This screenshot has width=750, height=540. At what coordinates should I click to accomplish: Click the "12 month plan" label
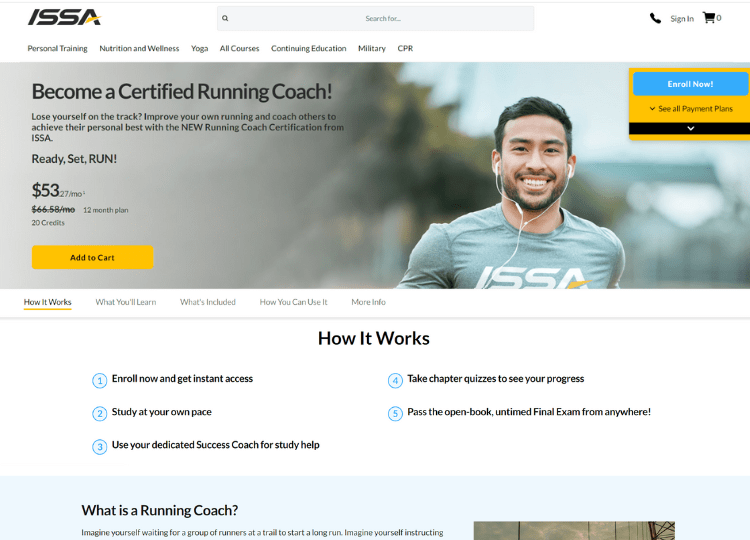106,210
